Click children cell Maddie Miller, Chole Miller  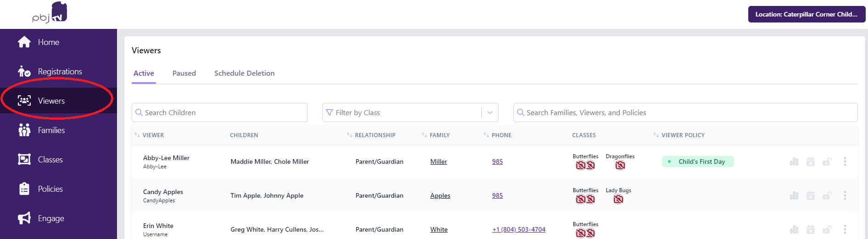270,161
